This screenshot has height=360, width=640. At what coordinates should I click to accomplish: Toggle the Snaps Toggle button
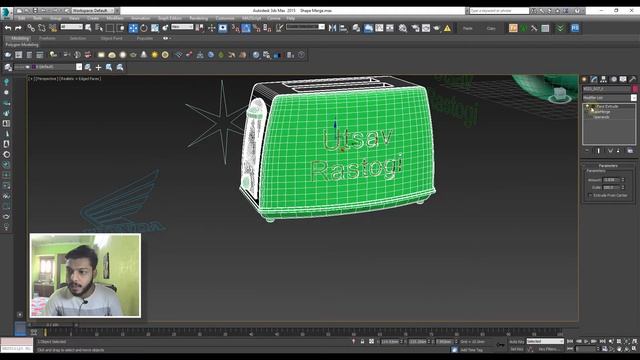(236, 28)
